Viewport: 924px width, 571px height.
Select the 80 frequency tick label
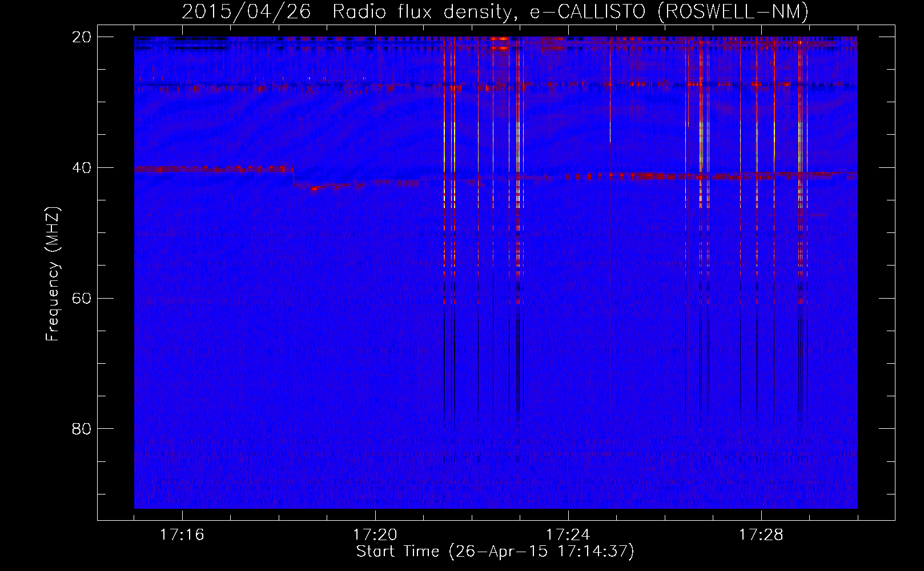pyautogui.click(x=82, y=429)
